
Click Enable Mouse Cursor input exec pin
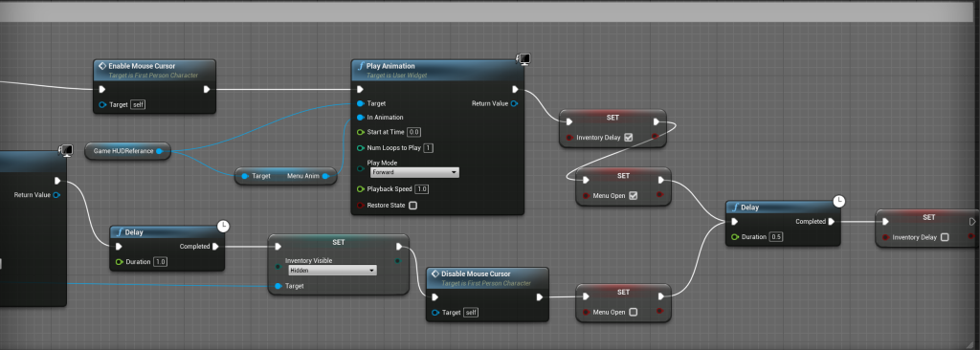click(x=102, y=89)
